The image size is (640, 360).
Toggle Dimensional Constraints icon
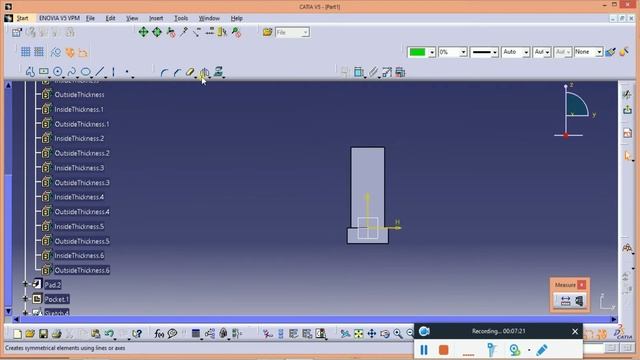pos(83,52)
